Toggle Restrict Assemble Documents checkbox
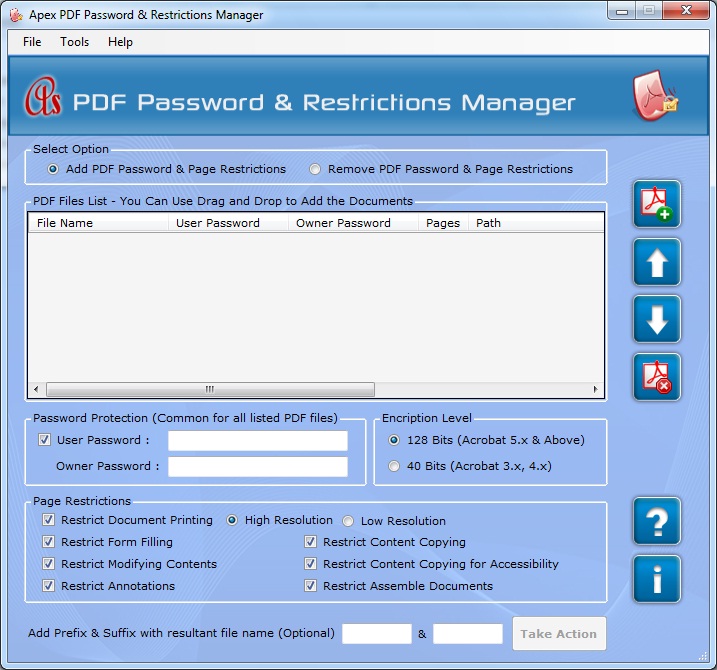This screenshot has height=670, width=717. [310, 586]
